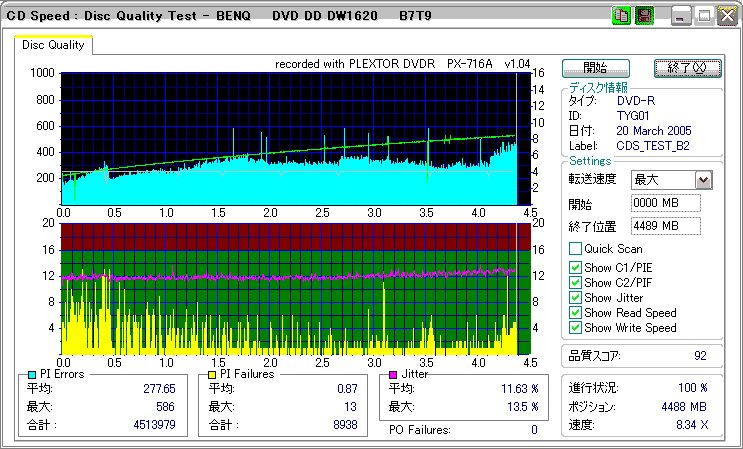Turn off Show Read Speed
The width and height of the screenshot is (743, 449).
click(x=575, y=313)
